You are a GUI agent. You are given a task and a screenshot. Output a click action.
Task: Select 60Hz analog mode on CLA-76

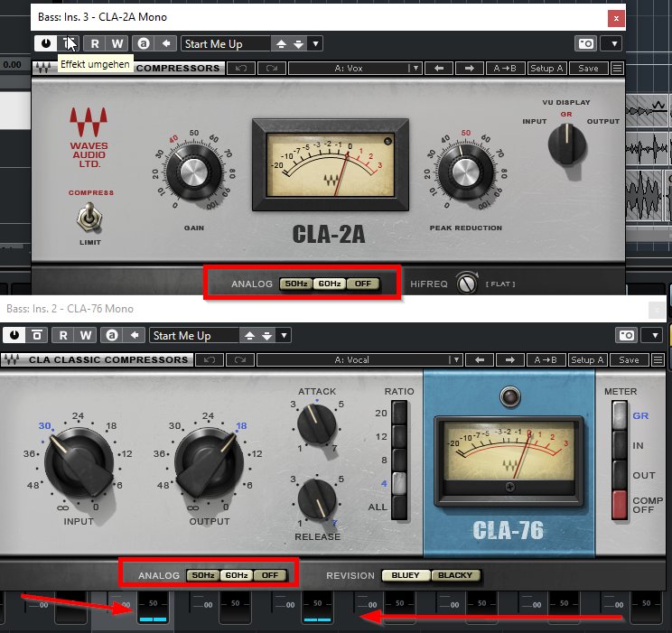pos(235,575)
